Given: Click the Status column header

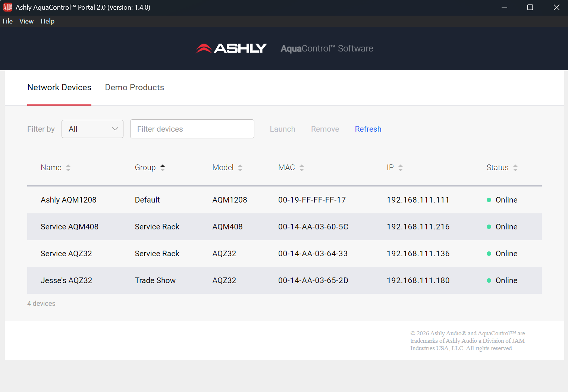Looking at the screenshot, I should (498, 167).
